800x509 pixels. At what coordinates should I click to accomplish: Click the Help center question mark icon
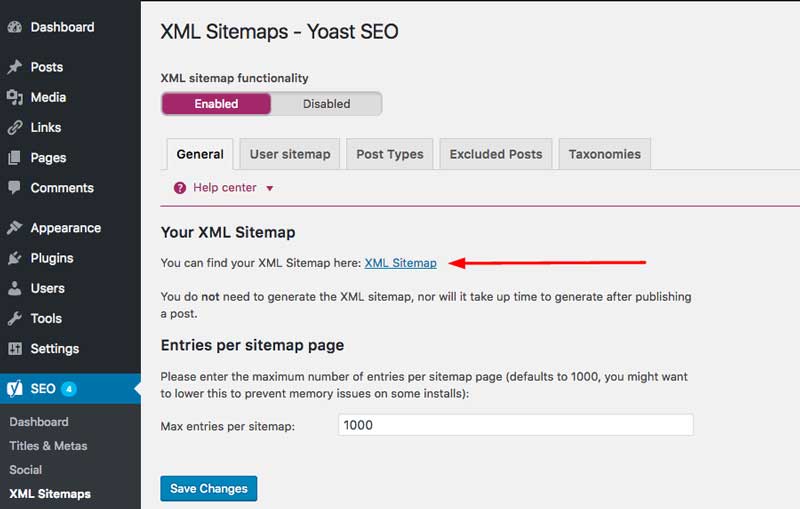[180, 188]
